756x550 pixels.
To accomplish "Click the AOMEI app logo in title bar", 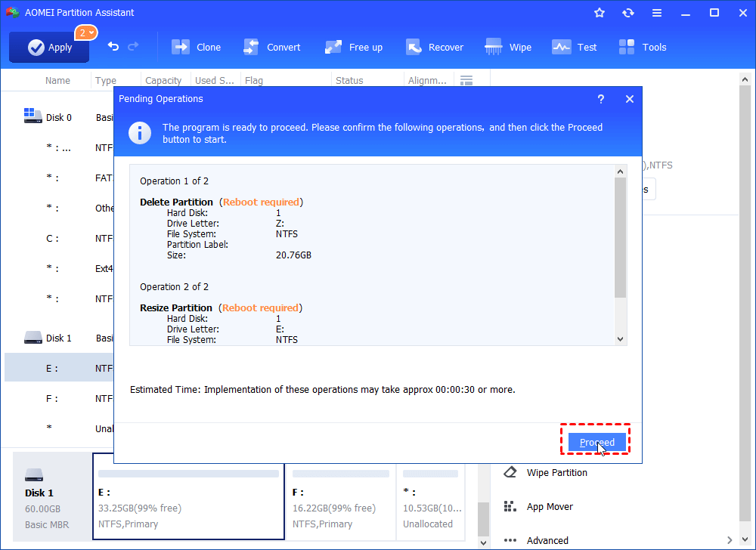I will click(x=13, y=13).
